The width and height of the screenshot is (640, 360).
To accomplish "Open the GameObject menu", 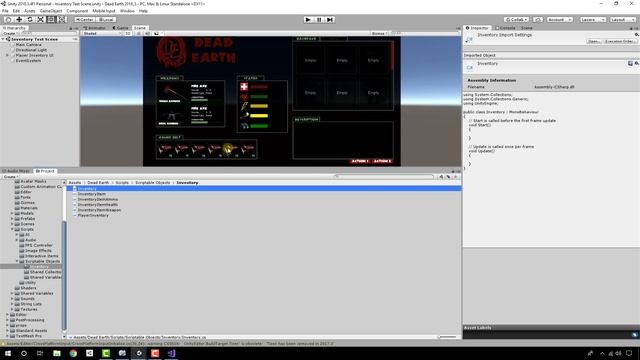I will (51, 11).
